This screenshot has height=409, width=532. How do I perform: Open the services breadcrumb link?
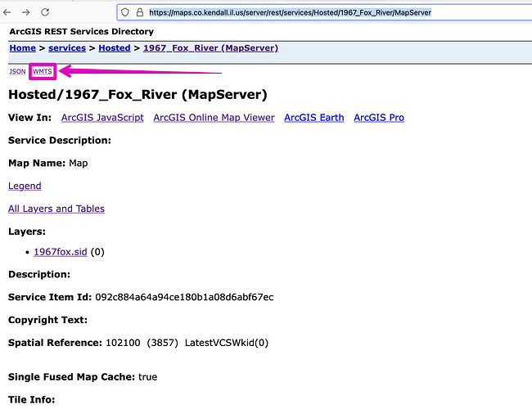tap(66, 48)
